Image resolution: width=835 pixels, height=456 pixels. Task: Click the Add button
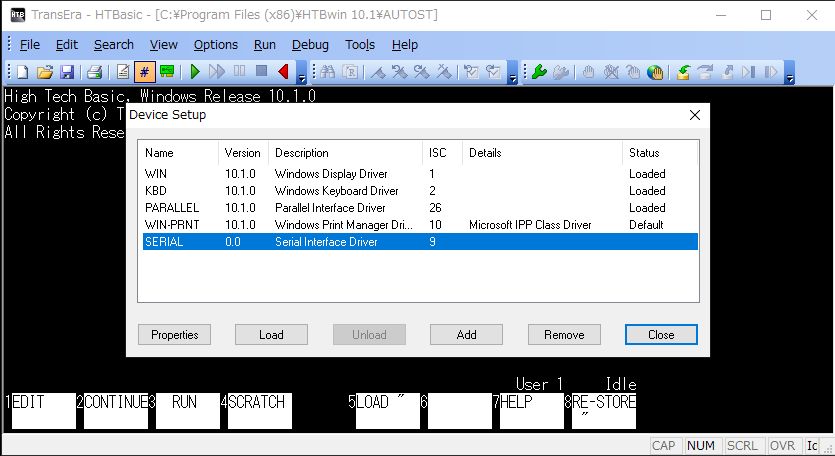[x=466, y=335]
